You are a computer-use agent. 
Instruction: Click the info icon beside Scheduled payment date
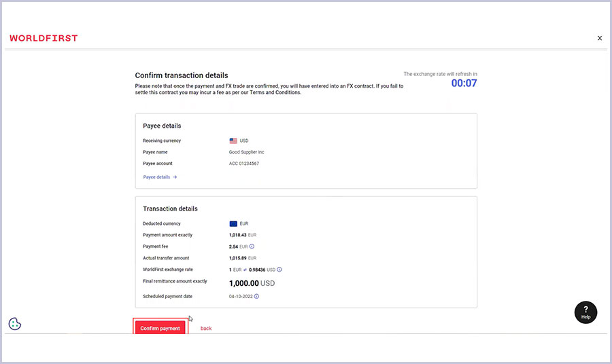click(256, 296)
